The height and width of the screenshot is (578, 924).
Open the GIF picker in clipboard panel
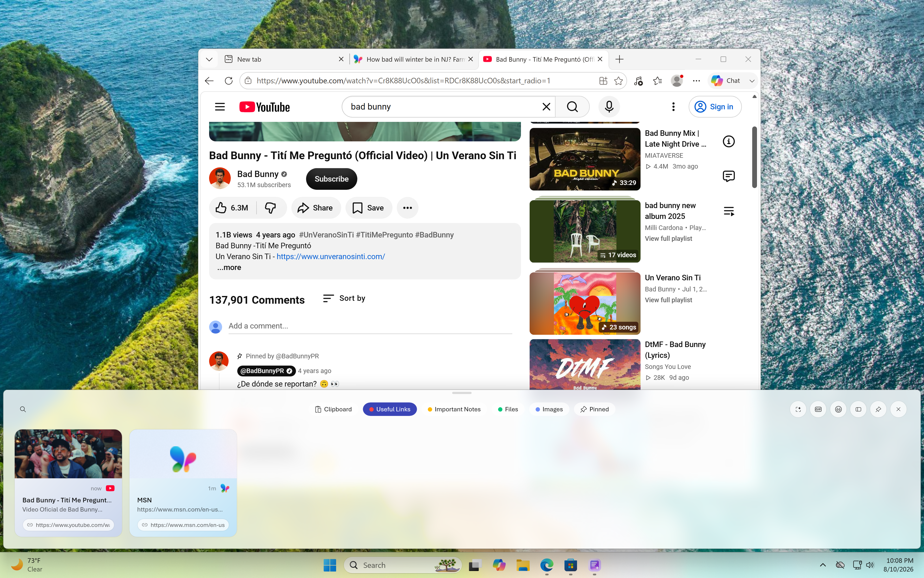818,409
